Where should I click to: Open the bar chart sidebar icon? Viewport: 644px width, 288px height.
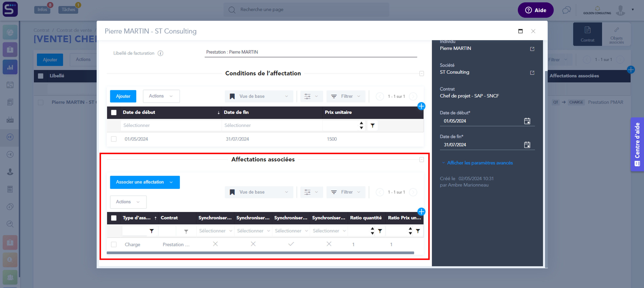[10, 67]
